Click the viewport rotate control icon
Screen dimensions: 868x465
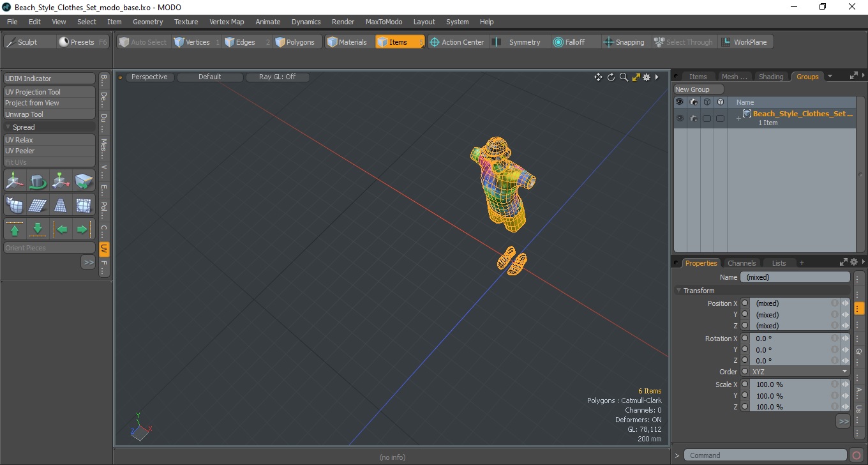tap(611, 77)
